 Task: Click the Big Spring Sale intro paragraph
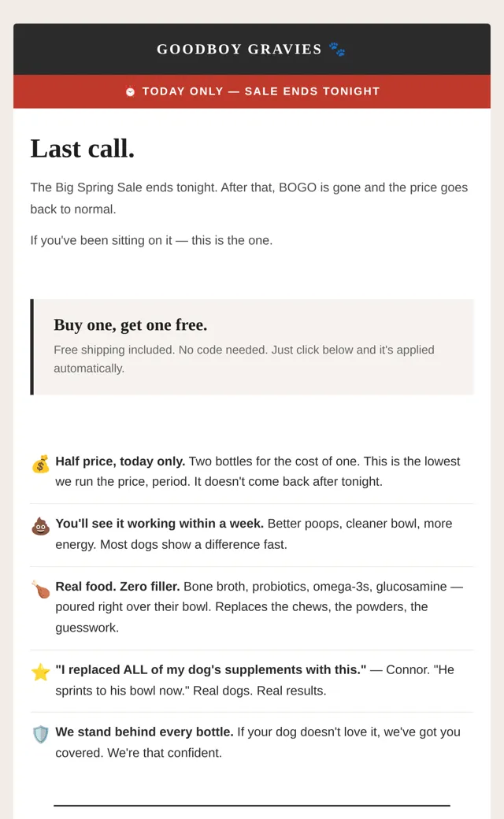click(x=249, y=198)
